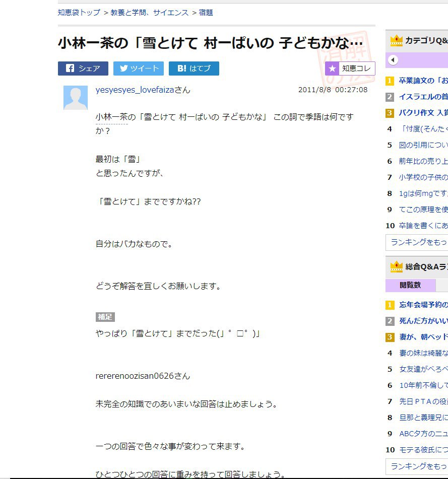Open category ranking item 前年比の売り上
448x479 pixels.
click(x=423, y=161)
